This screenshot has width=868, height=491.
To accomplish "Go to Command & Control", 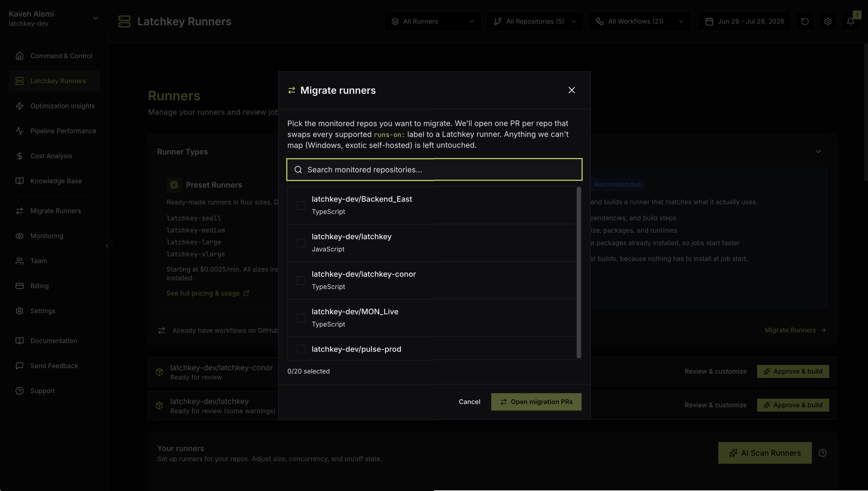I will (54, 56).
